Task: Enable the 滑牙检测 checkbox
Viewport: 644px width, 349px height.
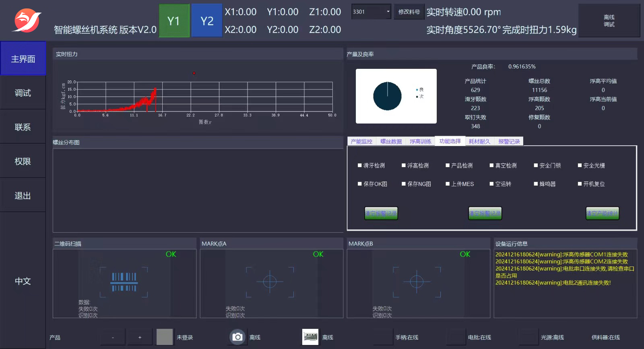Action: pos(360,165)
